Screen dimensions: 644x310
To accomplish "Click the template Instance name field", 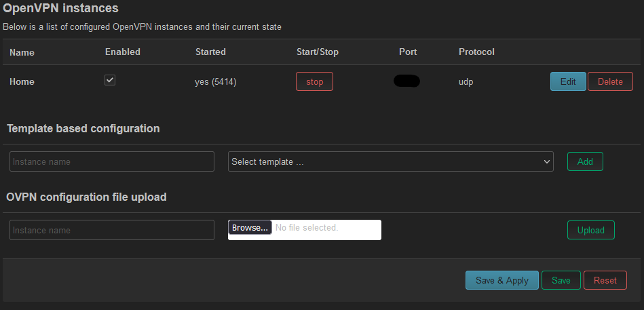I will point(112,161).
